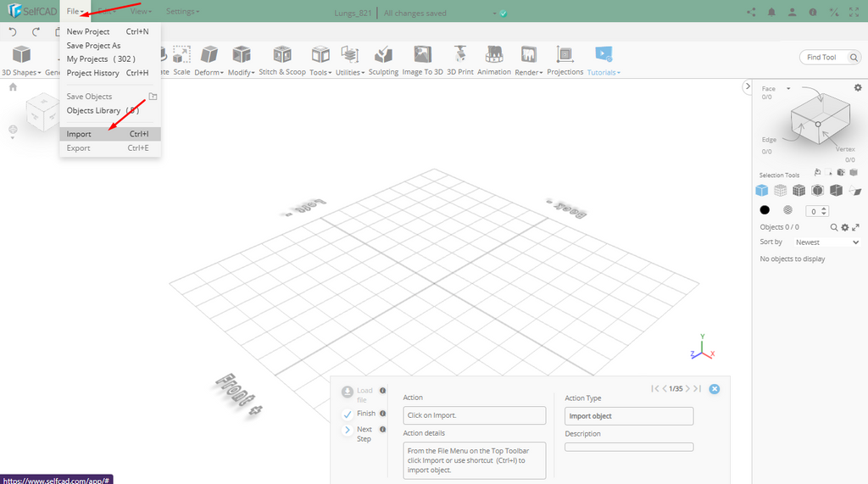Undo the last action
The width and height of the screenshot is (868, 484).
click(x=13, y=31)
